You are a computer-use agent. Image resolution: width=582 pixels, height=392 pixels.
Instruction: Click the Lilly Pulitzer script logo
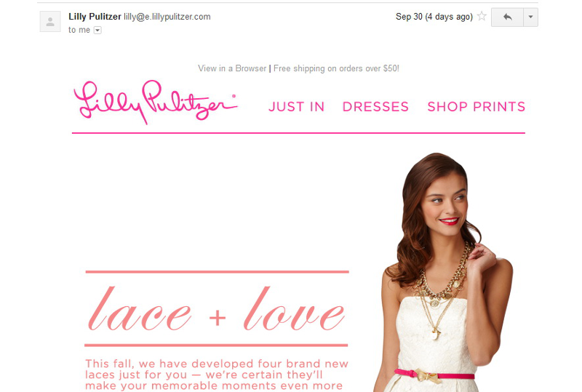tap(155, 102)
